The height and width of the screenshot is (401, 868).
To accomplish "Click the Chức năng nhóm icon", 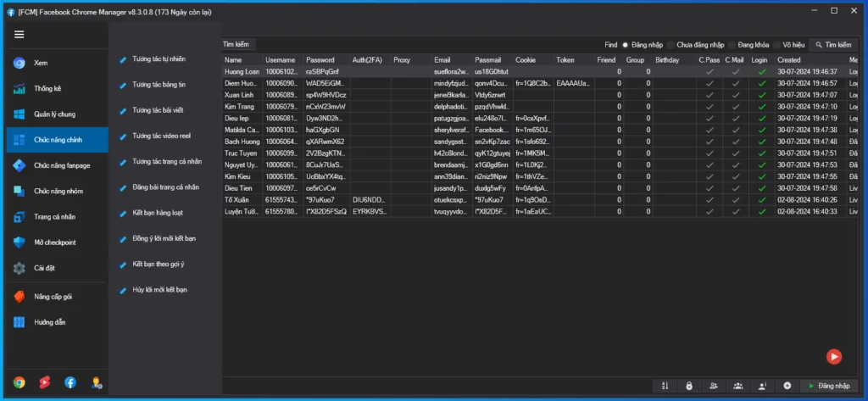I will tap(19, 191).
